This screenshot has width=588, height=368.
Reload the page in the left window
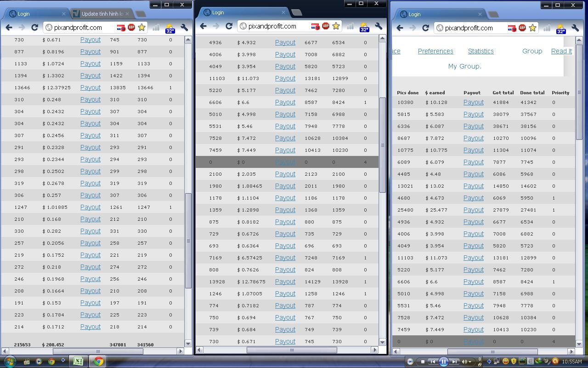coord(34,28)
